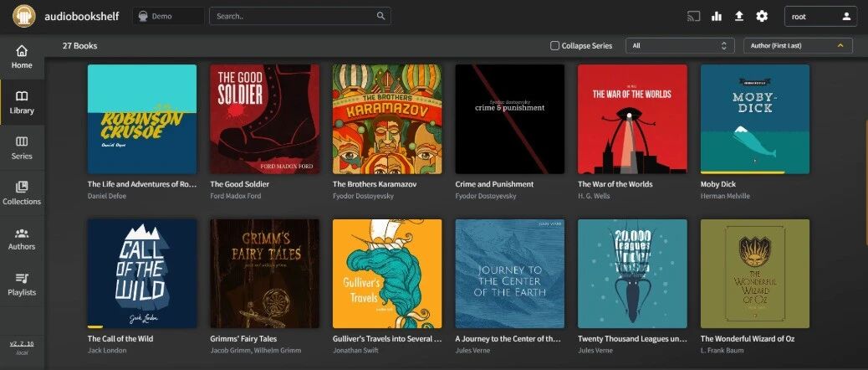The height and width of the screenshot is (370, 868).
Task: Go to Home in sidebar
Action: coord(22,57)
